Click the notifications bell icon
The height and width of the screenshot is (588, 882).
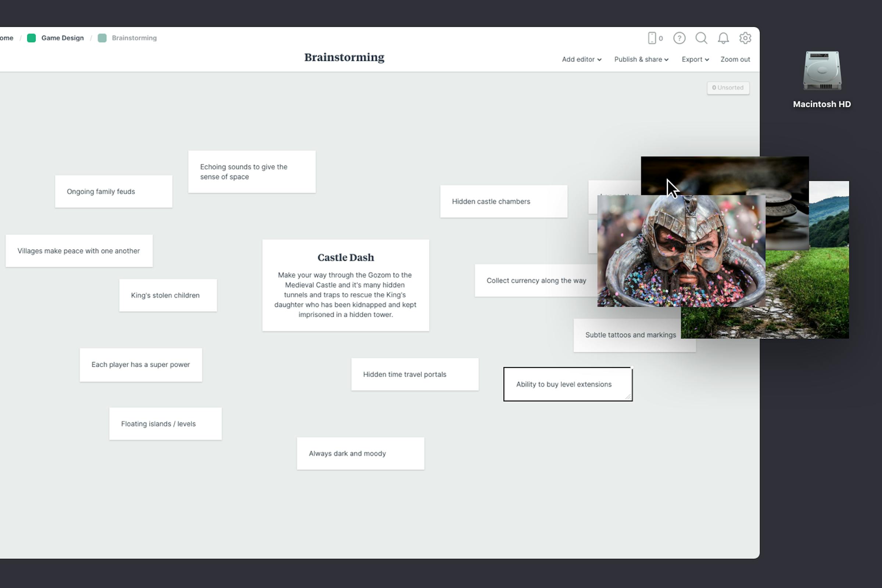(x=723, y=38)
